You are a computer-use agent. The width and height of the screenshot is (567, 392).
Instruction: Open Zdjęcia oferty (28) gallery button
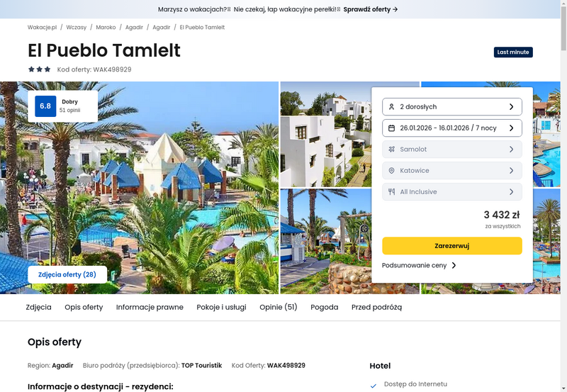click(67, 275)
